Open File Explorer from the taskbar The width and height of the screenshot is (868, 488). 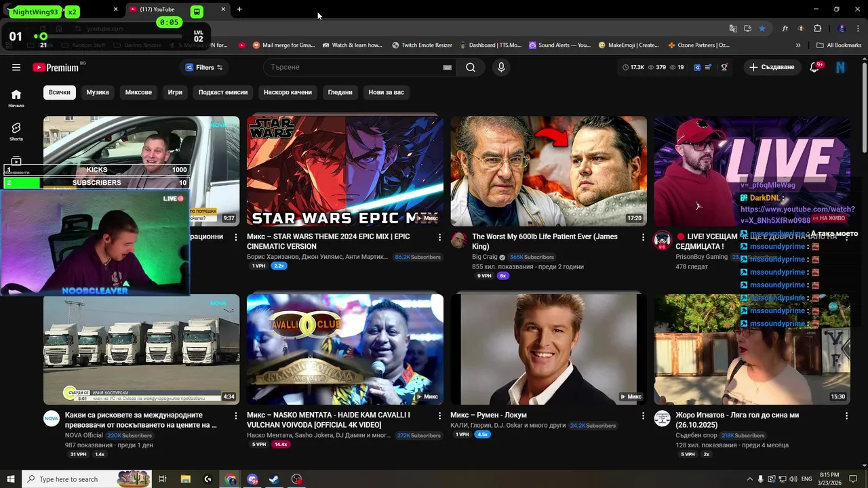[x=186, y=479]
